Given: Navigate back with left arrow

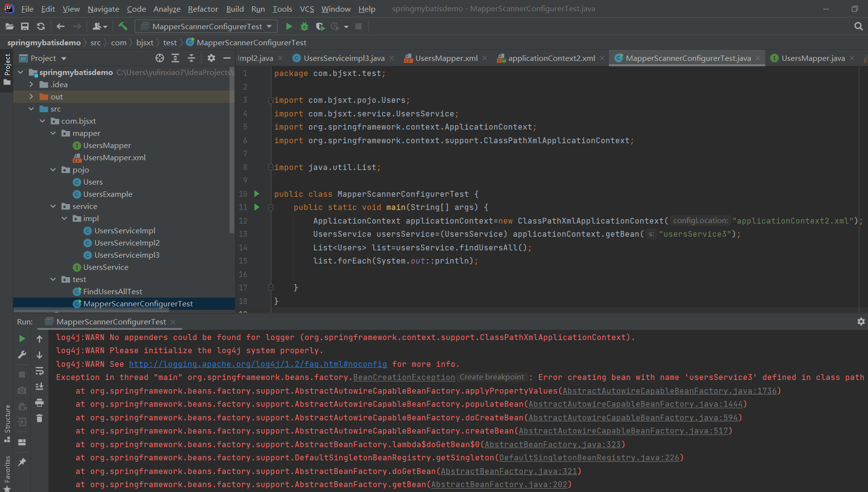Looking at the screenshot, I should pyautogui.click(x=60, y=26).
